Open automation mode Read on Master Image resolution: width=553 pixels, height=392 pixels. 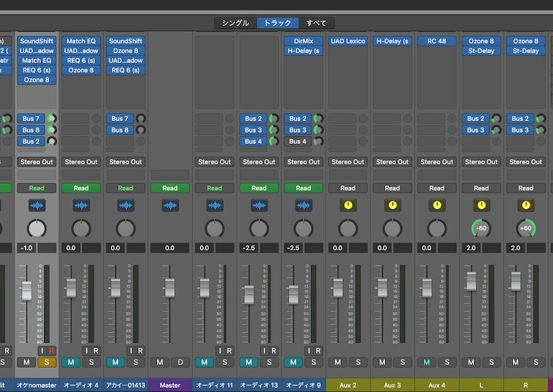170,188
